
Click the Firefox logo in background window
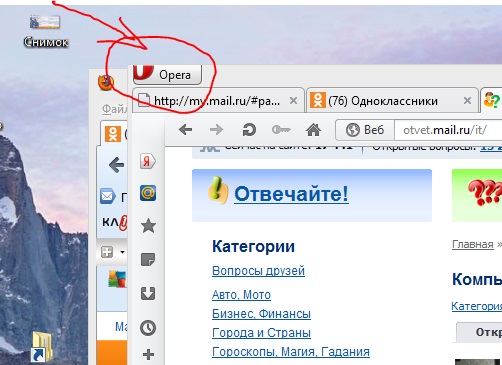pyautogui.click(x=106, y=82)
